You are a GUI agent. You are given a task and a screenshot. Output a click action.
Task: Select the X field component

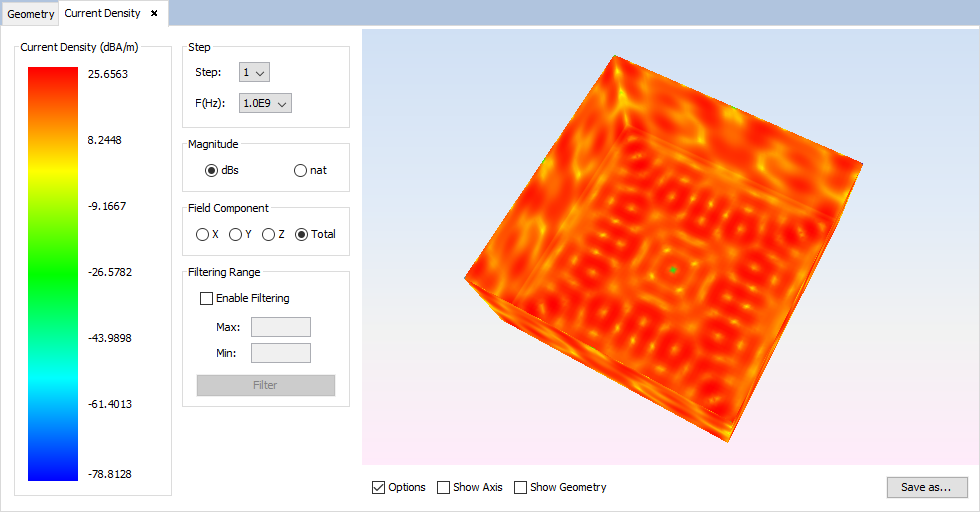tap(203, 234)
